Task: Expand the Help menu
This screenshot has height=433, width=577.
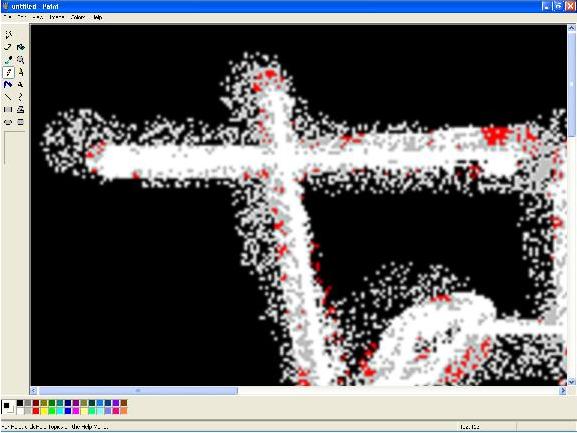Action: [98, 17]
